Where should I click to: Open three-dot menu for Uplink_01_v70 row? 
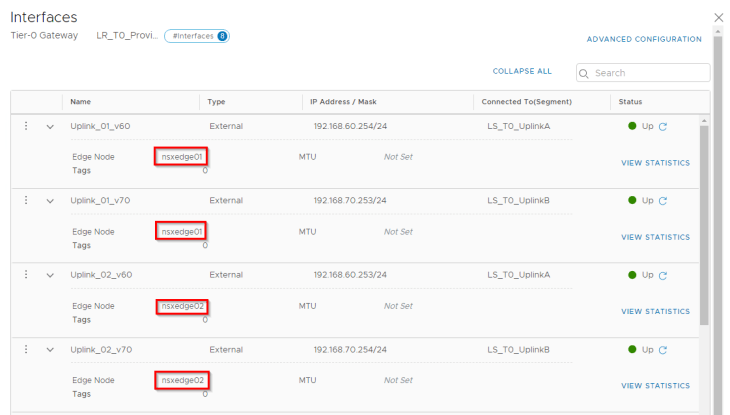tap(26, 200)
